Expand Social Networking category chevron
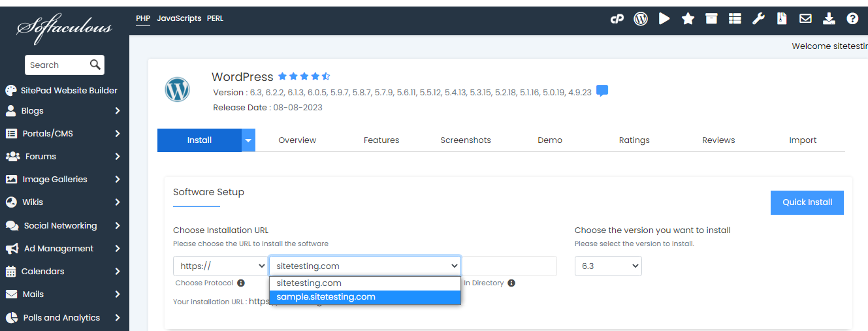868x331 pixels. [118, 226]
